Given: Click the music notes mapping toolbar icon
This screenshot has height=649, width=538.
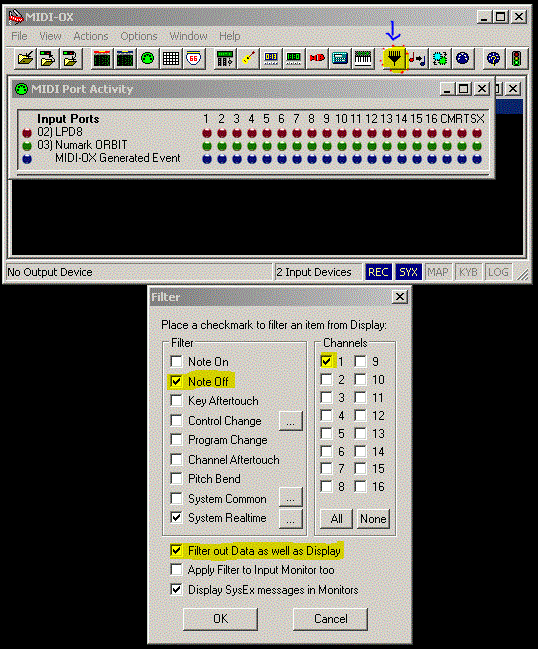Looking at the screenshot, I should [x=417, y=58].
